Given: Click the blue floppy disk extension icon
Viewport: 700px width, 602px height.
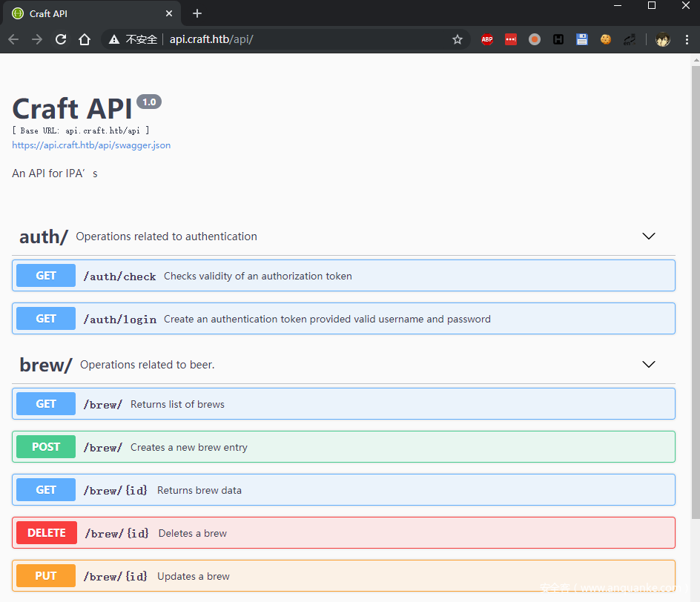Looking at the screenshot, I should [582, 39].
